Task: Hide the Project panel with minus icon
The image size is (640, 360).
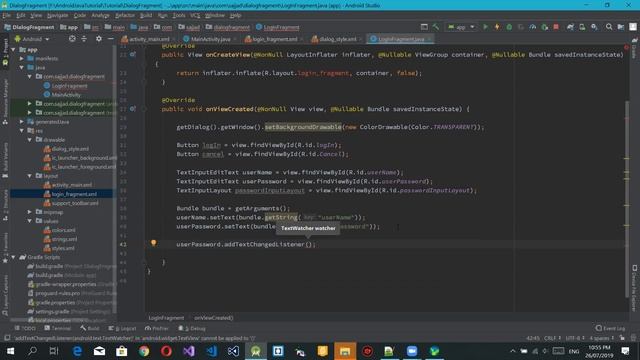Action: pos(111,39)
